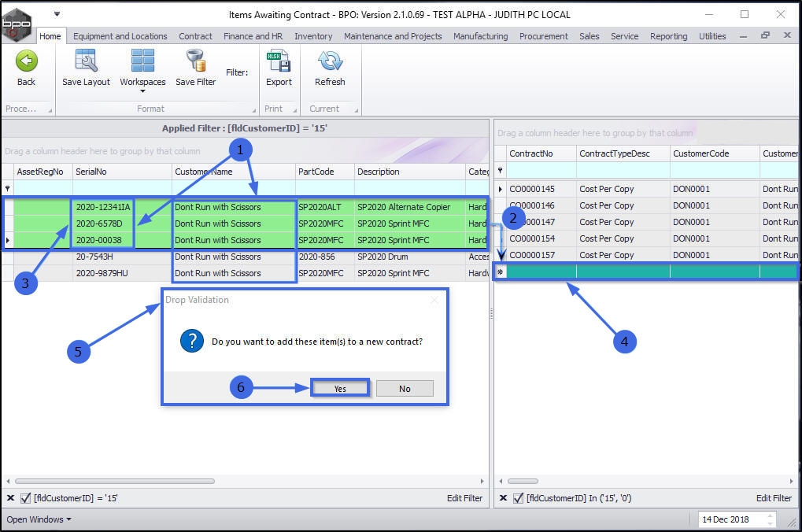Sort by the AssetRegNo column header
Image resolution: width=802 pixels, height=532 pixels.
click(x=43, y=172)
